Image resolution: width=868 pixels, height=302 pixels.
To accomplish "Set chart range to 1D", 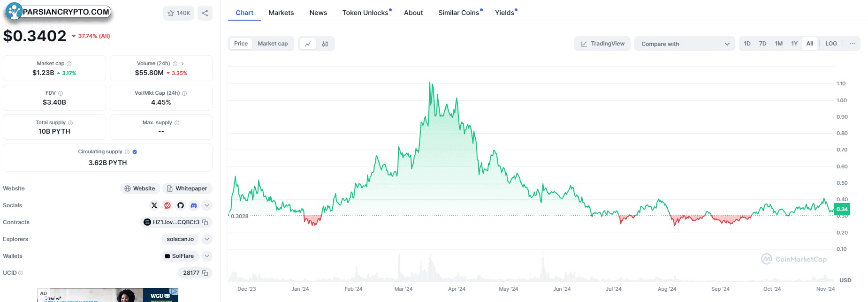I will (x=747, y=44).
